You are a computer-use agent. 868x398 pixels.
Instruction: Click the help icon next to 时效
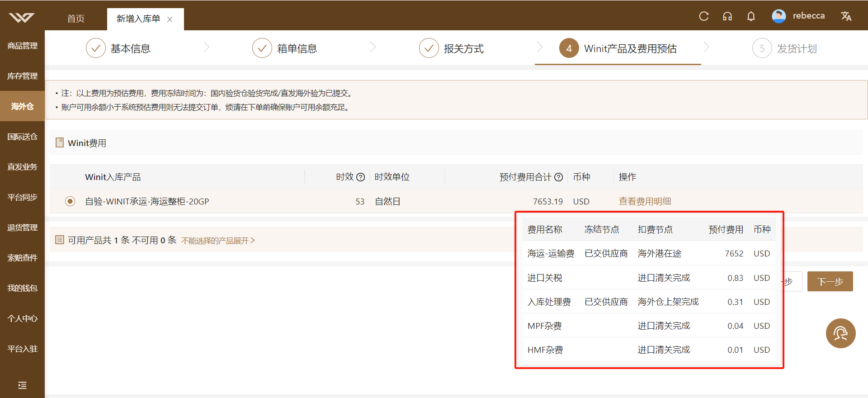pos(360,177)
